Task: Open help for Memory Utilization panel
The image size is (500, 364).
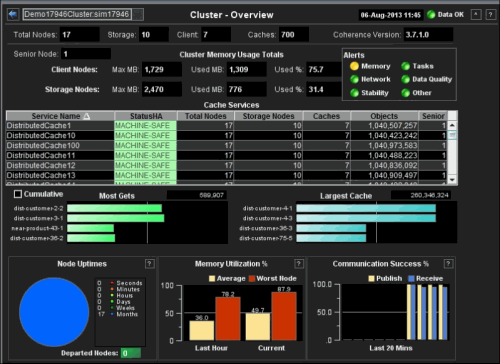Action: click(x=299, y=264)
